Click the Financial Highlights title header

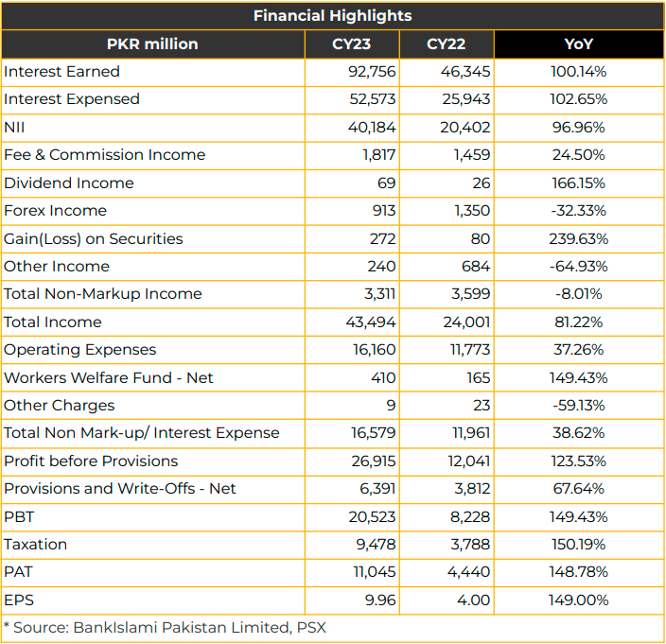333,16
